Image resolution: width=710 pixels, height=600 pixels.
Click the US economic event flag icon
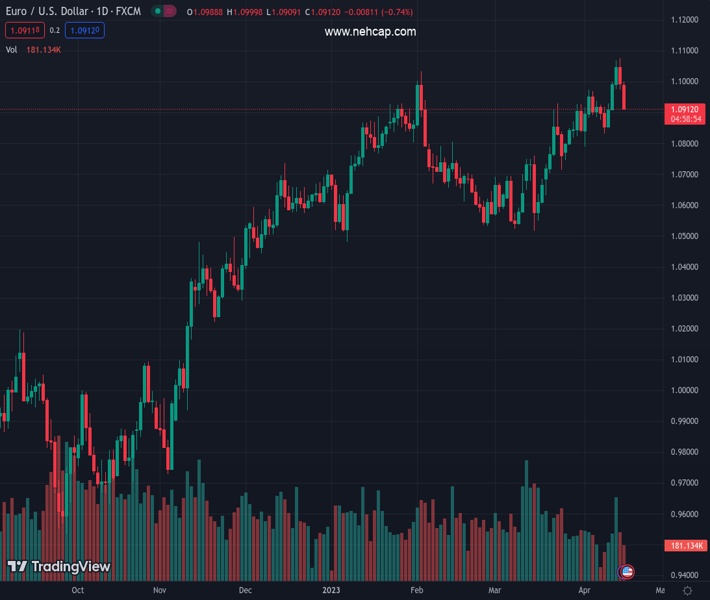[x=627, y=572]
